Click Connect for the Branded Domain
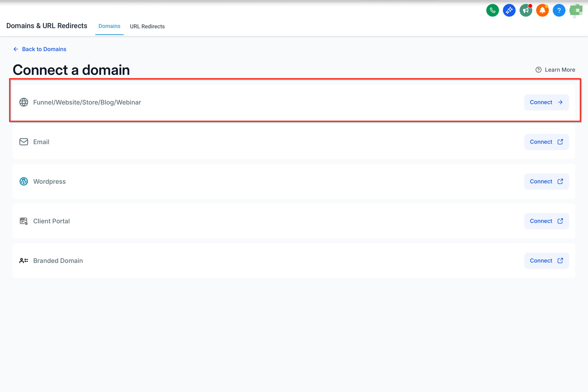 [546, 261]
